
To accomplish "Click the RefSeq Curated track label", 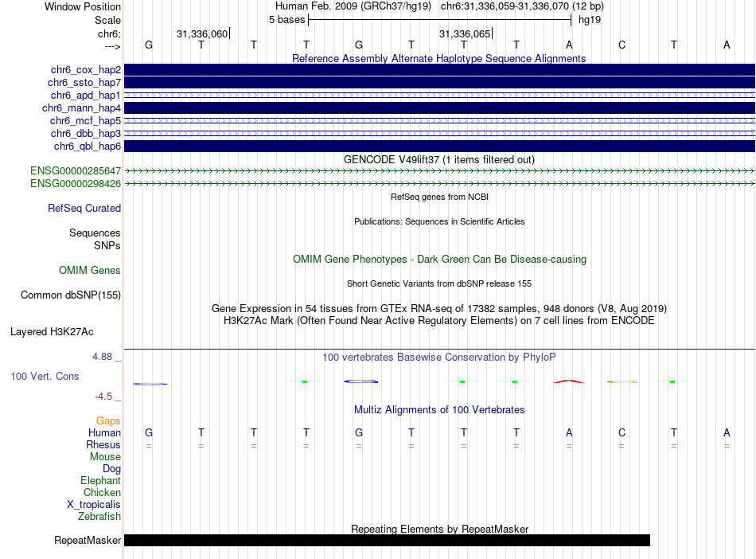I will pos(84,209).
